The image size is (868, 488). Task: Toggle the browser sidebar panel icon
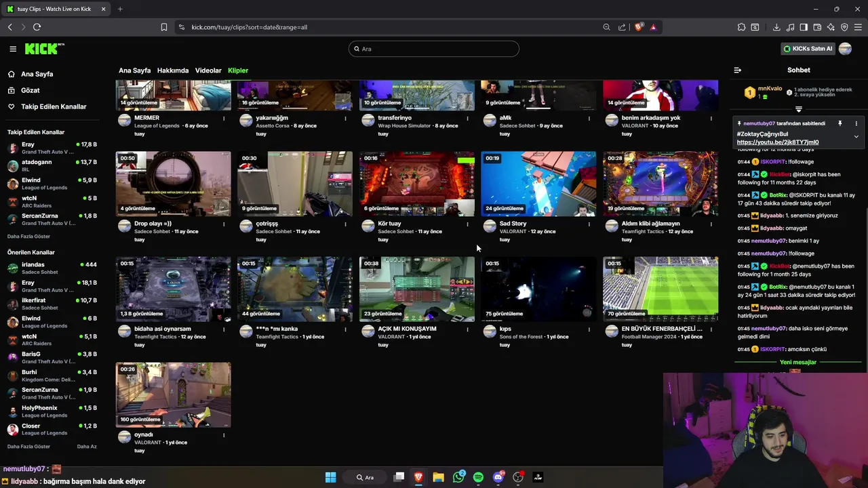point(804,27)
